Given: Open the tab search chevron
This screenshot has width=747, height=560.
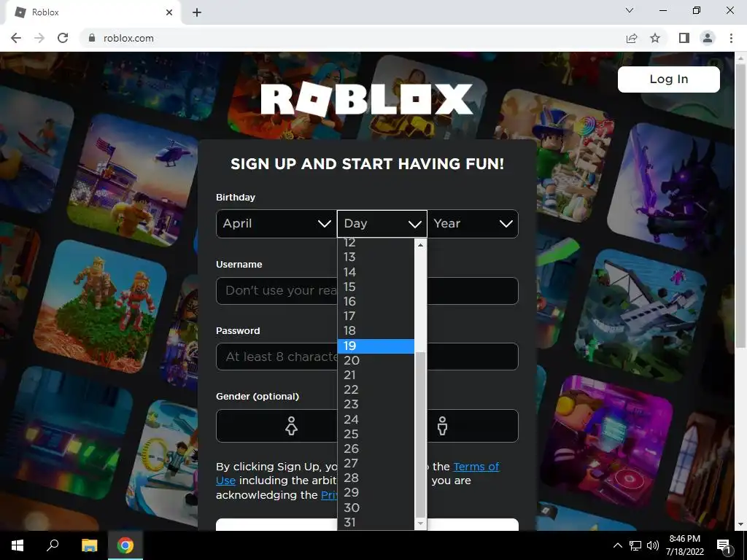Looking at the screenshot, I should tap(630, 10).
